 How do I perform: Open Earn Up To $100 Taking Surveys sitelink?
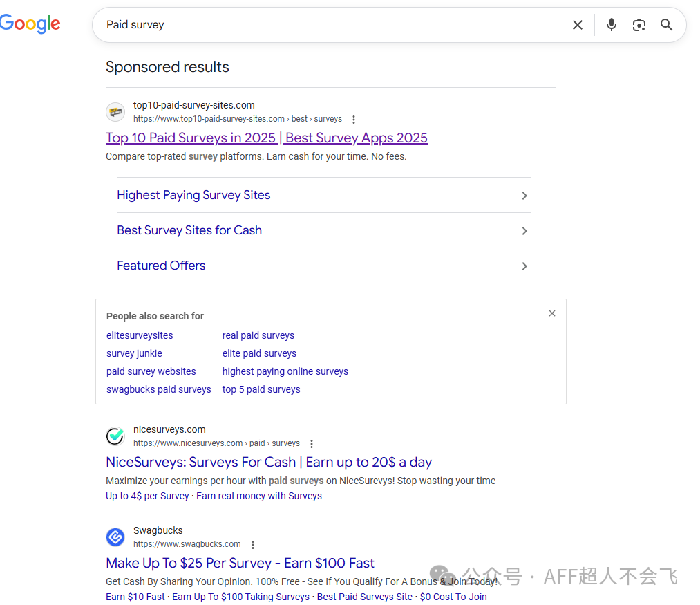click(240, 597)
